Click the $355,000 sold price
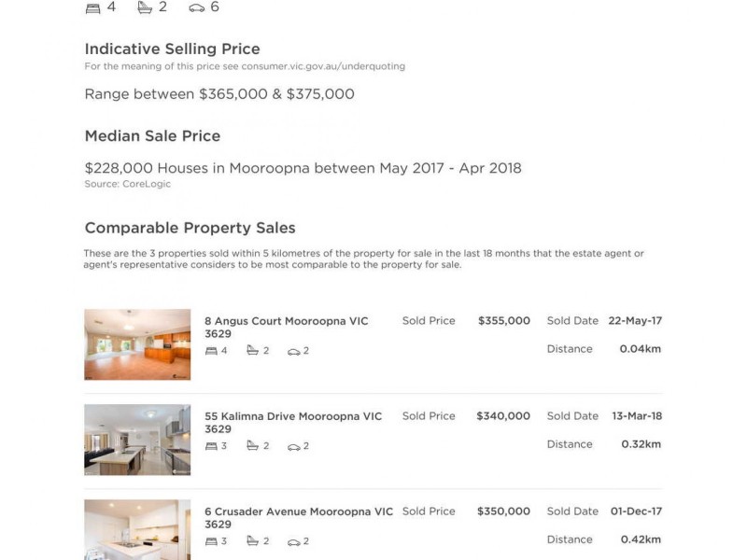The width and height of the screenshot is (747, 560). point(503,321)
